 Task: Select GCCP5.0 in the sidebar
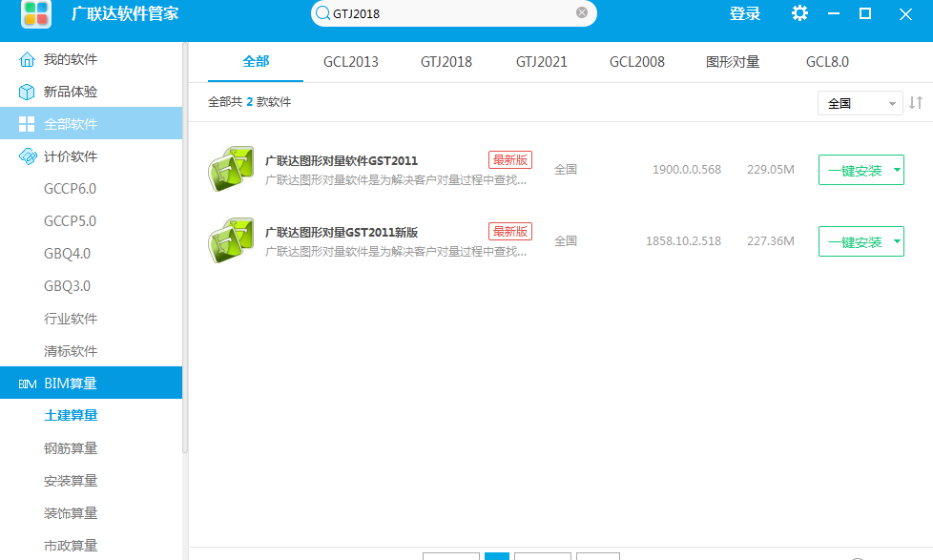pyautogui.click(x=71, y=221)
